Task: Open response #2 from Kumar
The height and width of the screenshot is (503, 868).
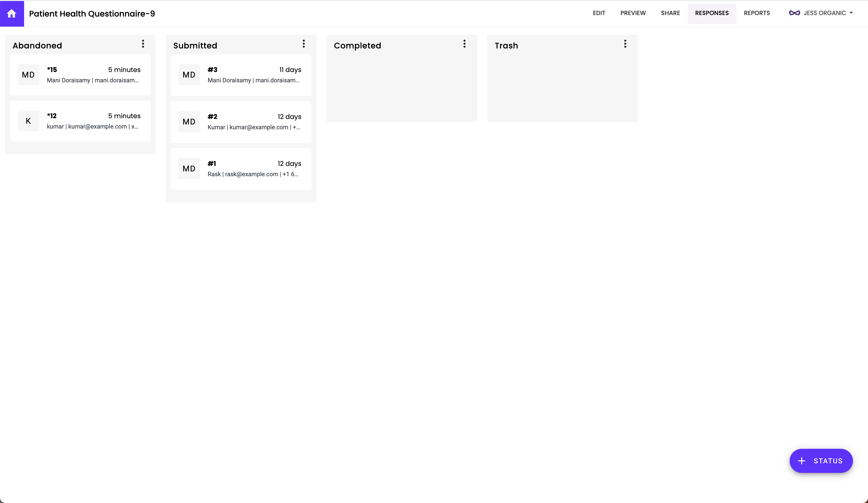Action: coord(241,121)
